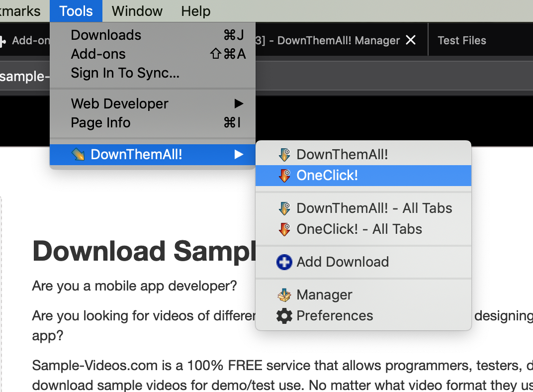Click the Preferences gear icon

click(284, 316)
